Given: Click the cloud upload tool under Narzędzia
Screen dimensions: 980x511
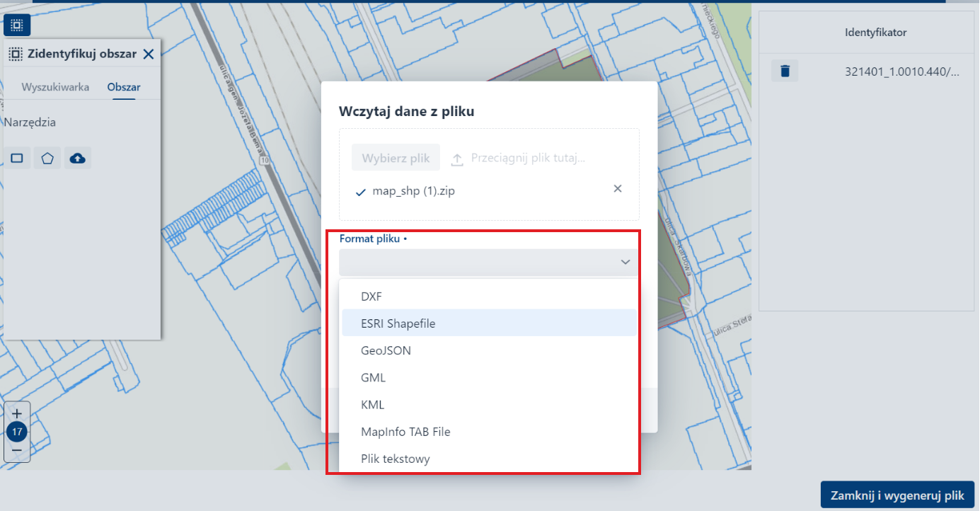Looking at the screenshot, I should click(x=78, y=158).
